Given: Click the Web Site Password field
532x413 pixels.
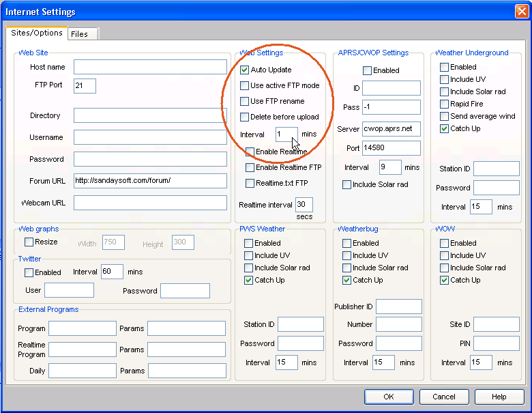Looking at the screenshot, I should tap(150, 159).
